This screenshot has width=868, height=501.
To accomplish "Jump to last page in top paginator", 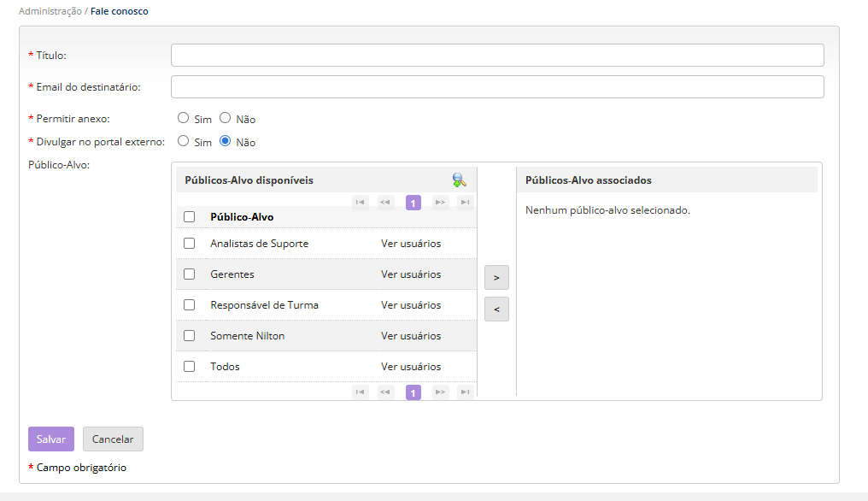I will pos(465,203).
